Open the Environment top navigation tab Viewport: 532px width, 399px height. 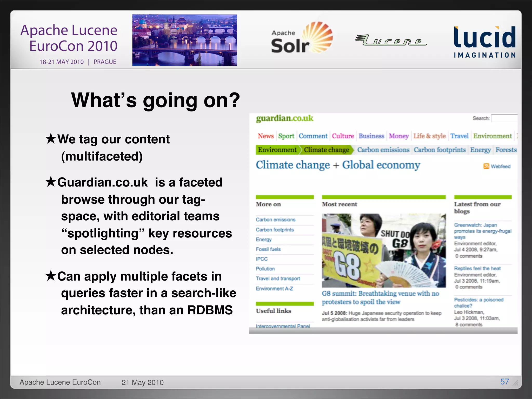click(492, 136)
